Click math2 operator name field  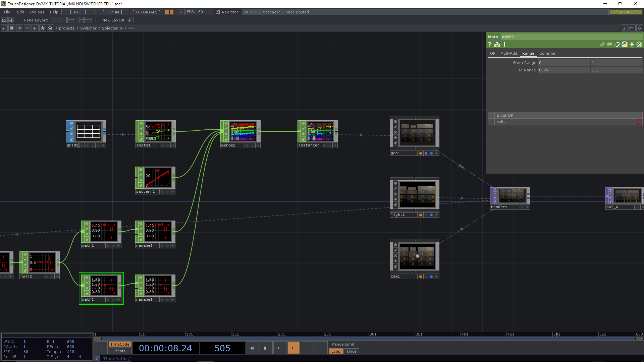[x=571, y=37]
